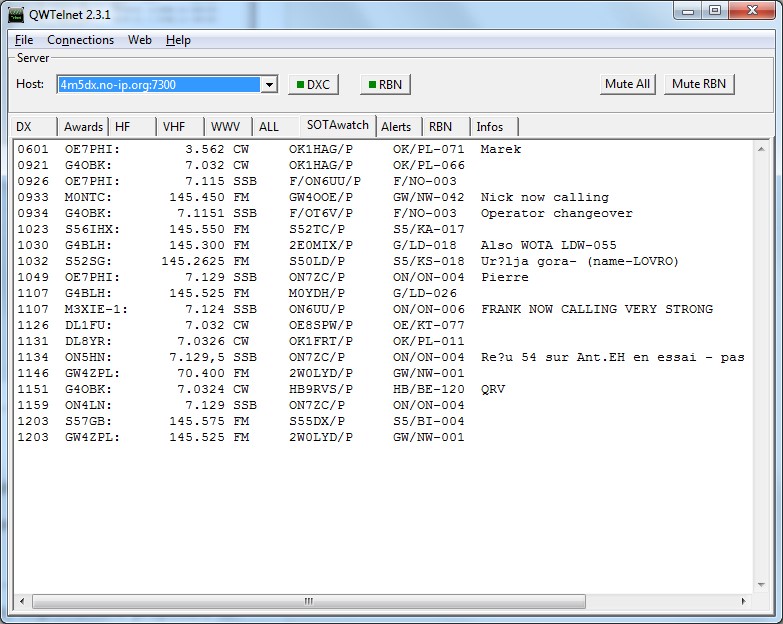Open the File menu
Viewport: 783px width, 624px height.
[x=24, y=40]
